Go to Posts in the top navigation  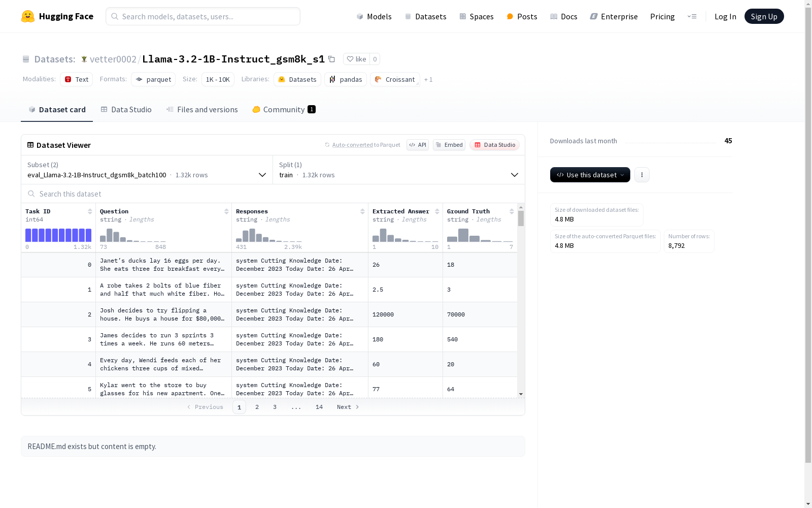[x=522, y=16]
